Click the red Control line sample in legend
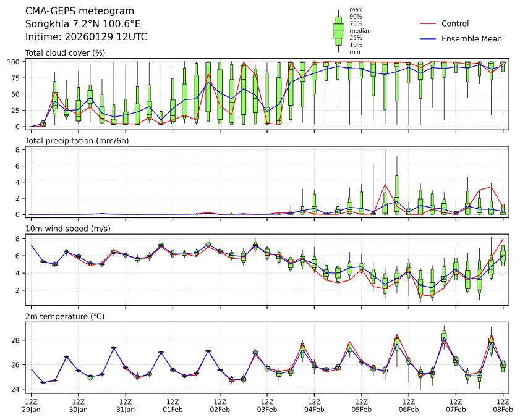Viewport: 520px width, 420px height. pyautogui.click(x=428, y=23)
